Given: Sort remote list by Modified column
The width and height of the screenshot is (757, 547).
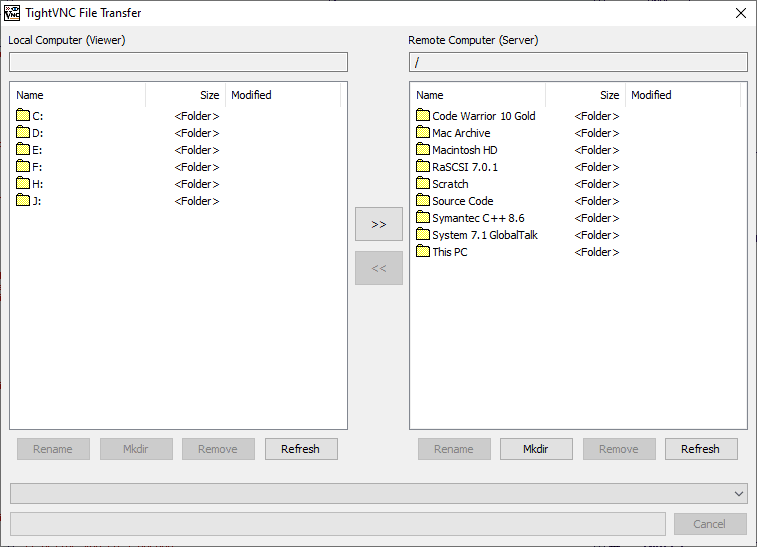Looking at the screenshot, I should 683,95.
